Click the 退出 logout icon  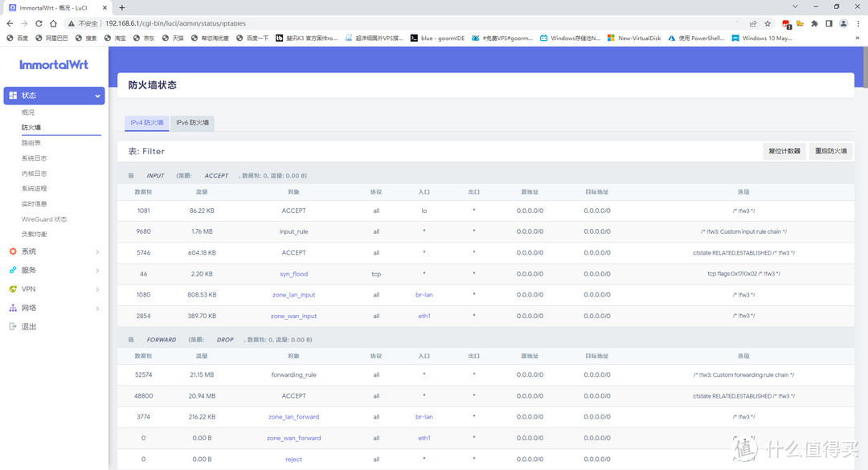click(x=13, y=326)
